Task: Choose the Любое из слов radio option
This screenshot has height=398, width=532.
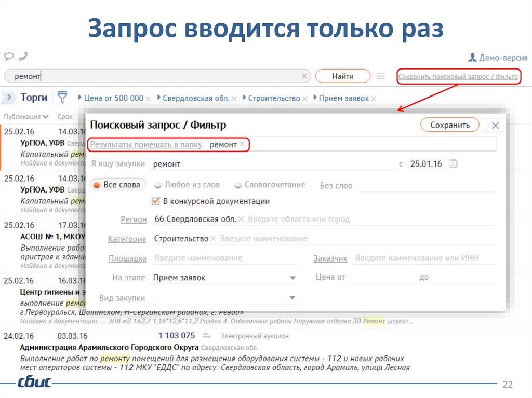Action: tap(157, 185)
